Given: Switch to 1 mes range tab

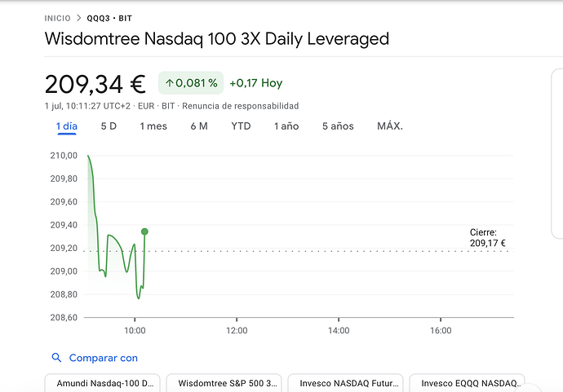Looking at the screenshot, I should click(153, 126).
